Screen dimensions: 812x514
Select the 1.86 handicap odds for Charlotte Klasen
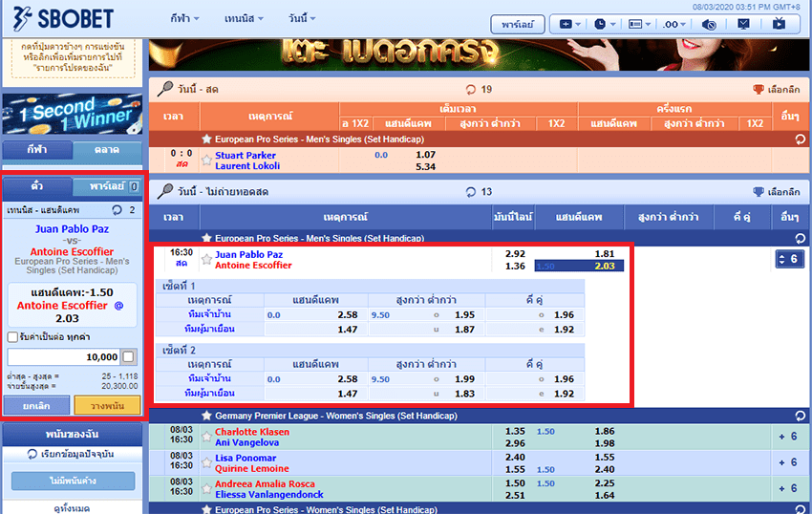(605, 431)
